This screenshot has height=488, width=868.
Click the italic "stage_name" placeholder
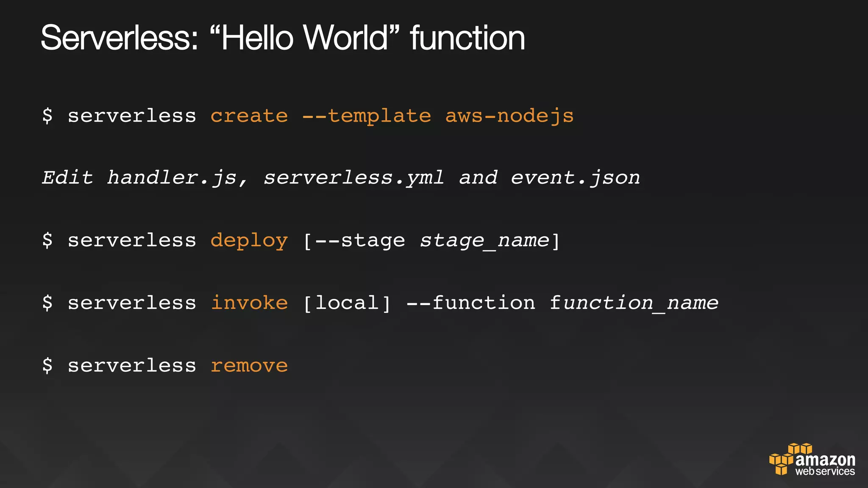(484, 241)
